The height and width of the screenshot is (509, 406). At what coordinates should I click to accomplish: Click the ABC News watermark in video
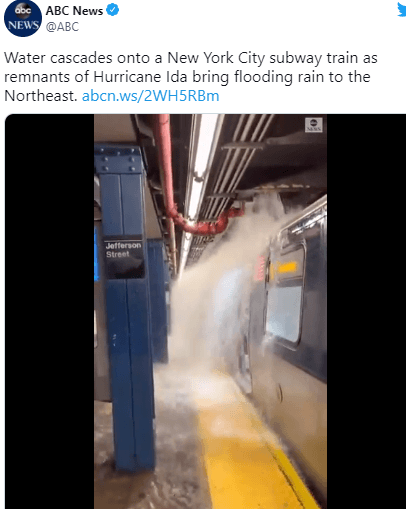coord(314,125)
